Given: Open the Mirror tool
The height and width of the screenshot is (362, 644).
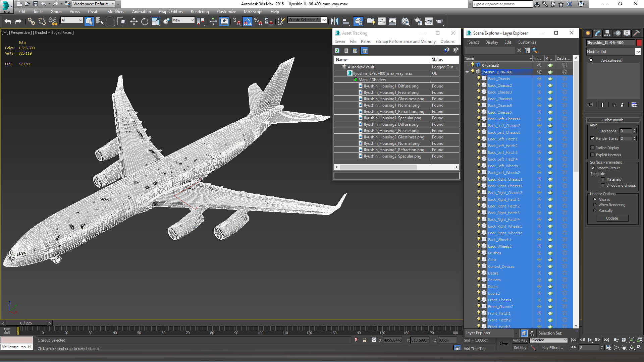Looking at the screenshot, I should 334,21.
